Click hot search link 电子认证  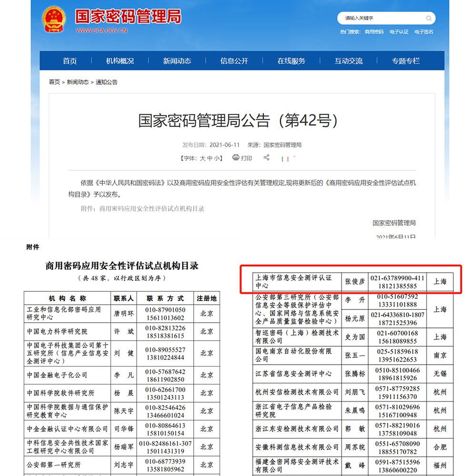tap(399, 32)
